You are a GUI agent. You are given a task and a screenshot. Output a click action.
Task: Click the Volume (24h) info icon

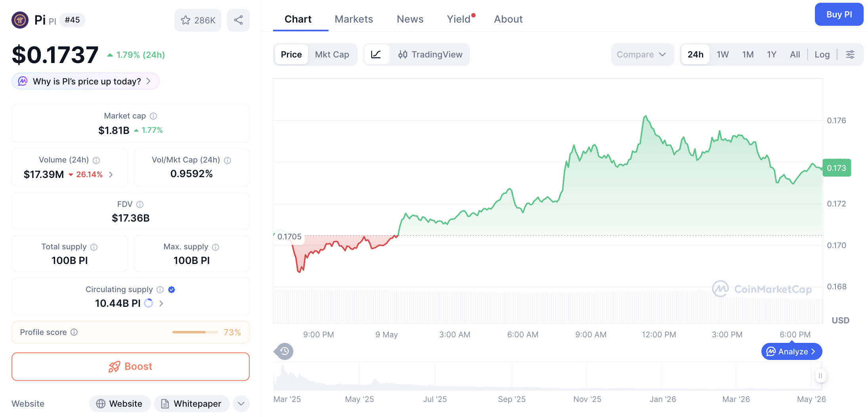click(x=96, y=160)
